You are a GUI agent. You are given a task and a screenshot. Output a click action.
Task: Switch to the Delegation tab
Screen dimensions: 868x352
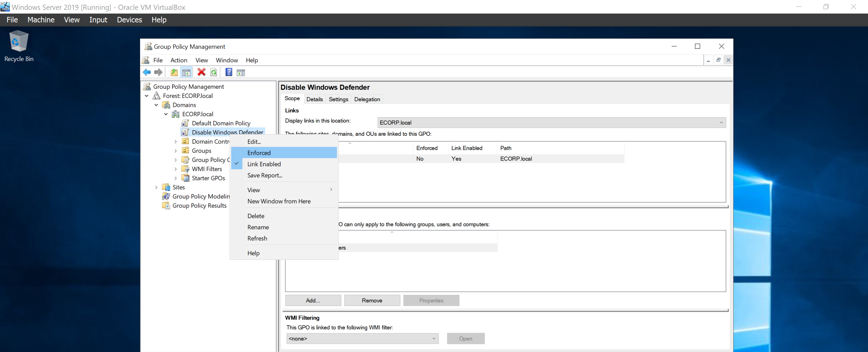point(367,99)
